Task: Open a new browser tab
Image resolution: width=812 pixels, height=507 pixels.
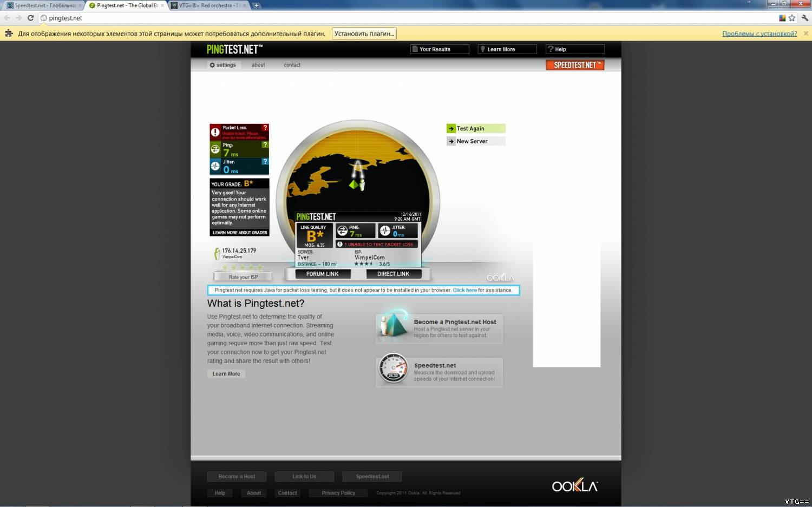Action: [x=257, y=5]
